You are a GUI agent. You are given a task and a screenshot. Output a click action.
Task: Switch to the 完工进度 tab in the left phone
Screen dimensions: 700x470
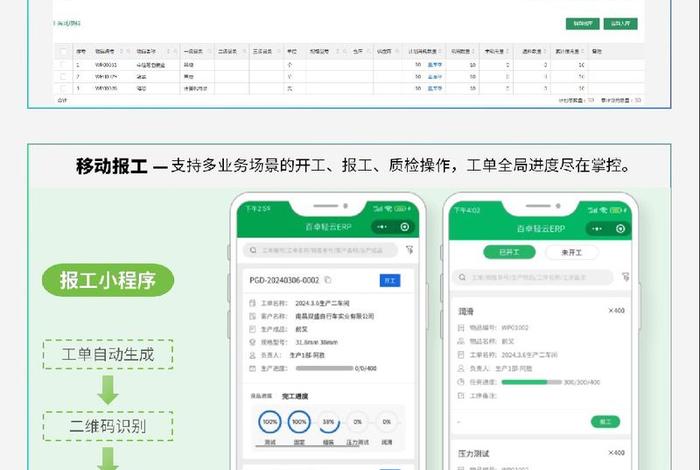(295, 396)
